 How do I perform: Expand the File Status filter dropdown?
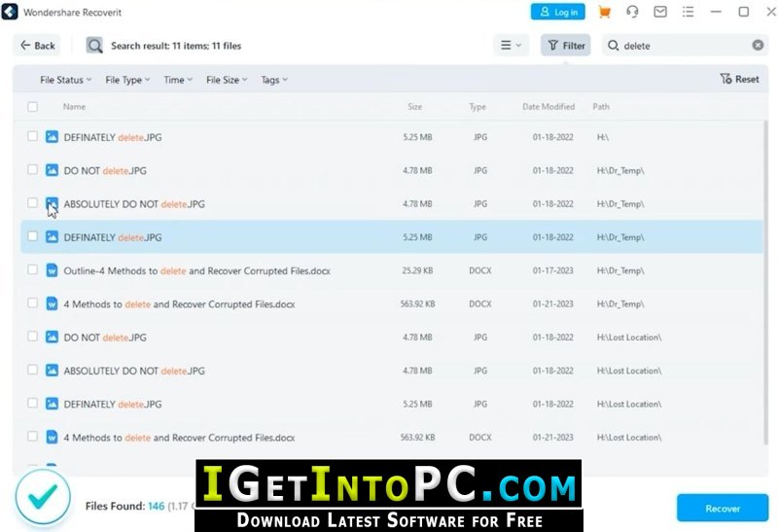pos(65,80)
